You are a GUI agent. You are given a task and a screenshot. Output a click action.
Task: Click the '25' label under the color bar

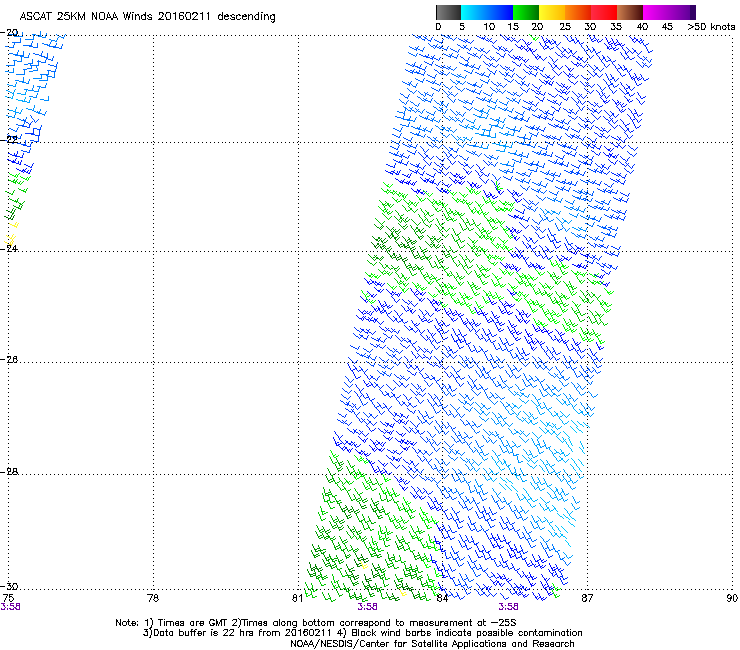565,27
